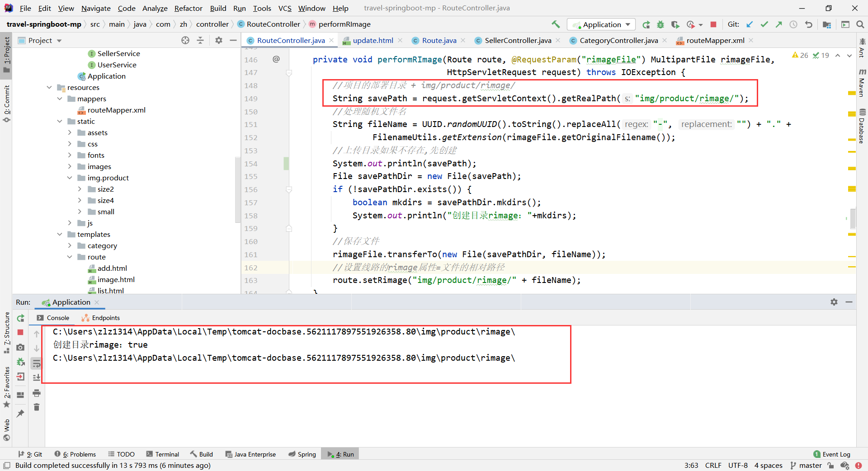Toggle the Commit tool window
Screen dimensions: 868x471
(6, 104)
